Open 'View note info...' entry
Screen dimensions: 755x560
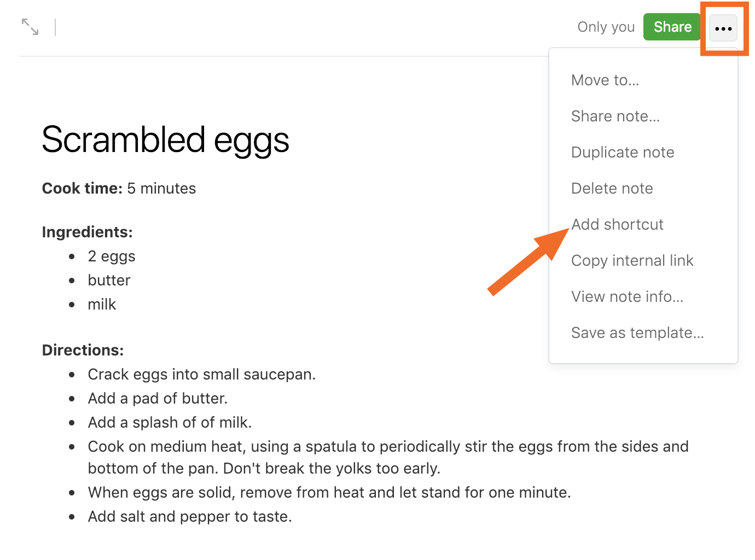point(628,296)
